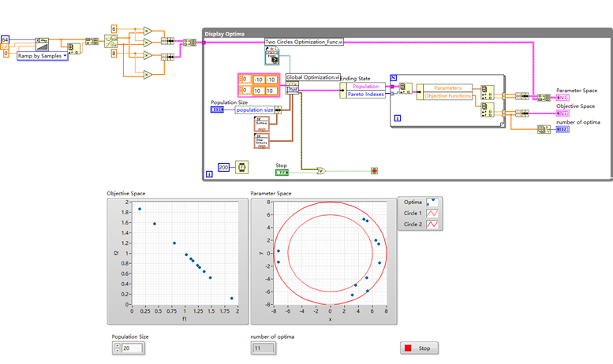This screenshot has height=364, width=613.
Task: Click the Population Size field showing 20
Action: [x=133, y=348]
